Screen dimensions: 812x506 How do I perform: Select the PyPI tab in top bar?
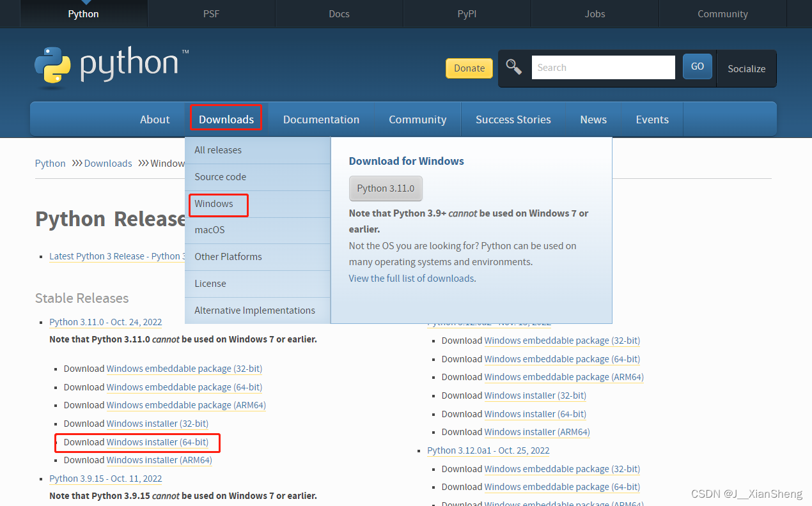pos(467,13)
